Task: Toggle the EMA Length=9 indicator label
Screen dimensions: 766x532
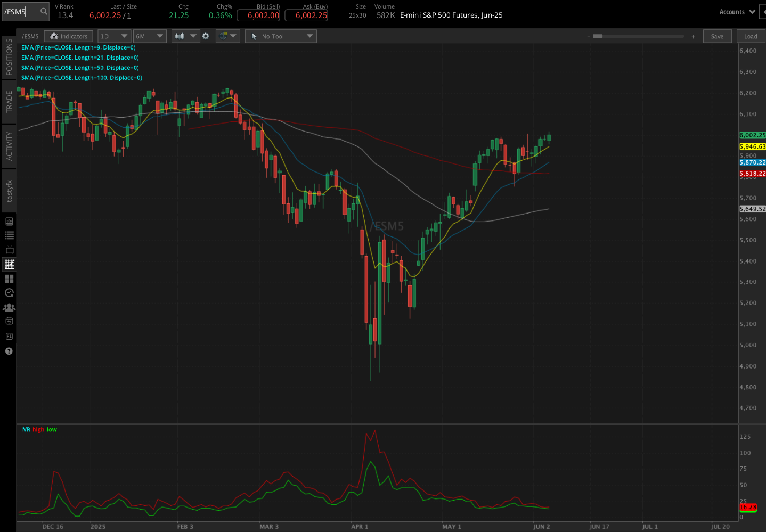Action: coord(79,47)
